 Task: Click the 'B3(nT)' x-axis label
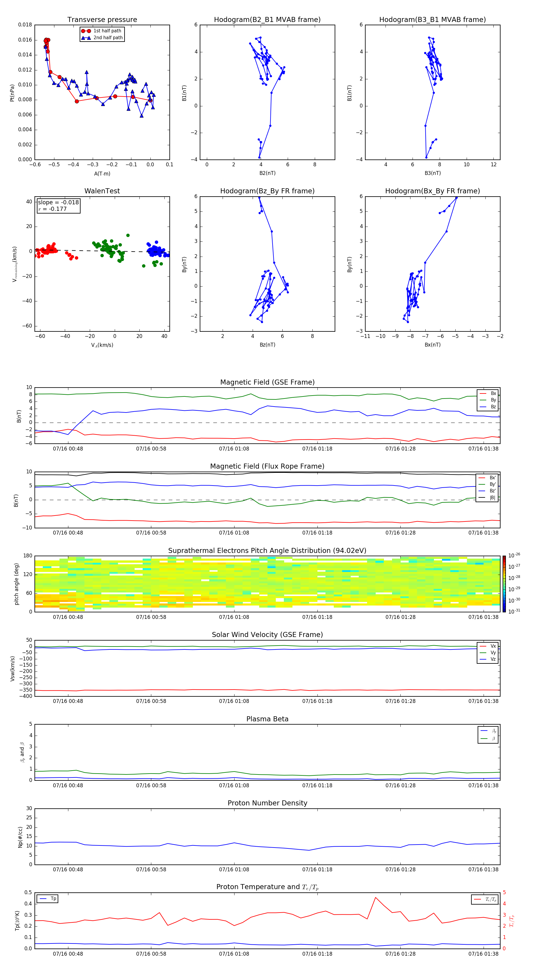coord(432,173)
